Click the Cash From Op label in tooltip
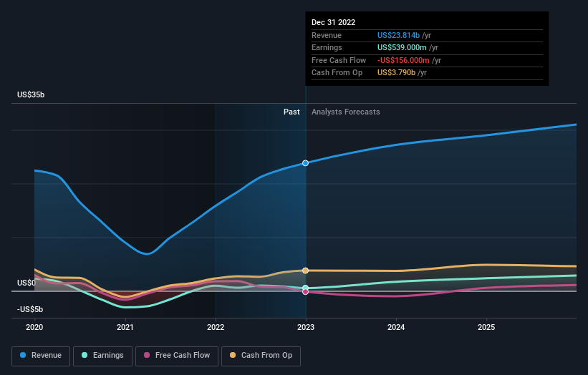This screenshot has height=375, width=588. 337,73
